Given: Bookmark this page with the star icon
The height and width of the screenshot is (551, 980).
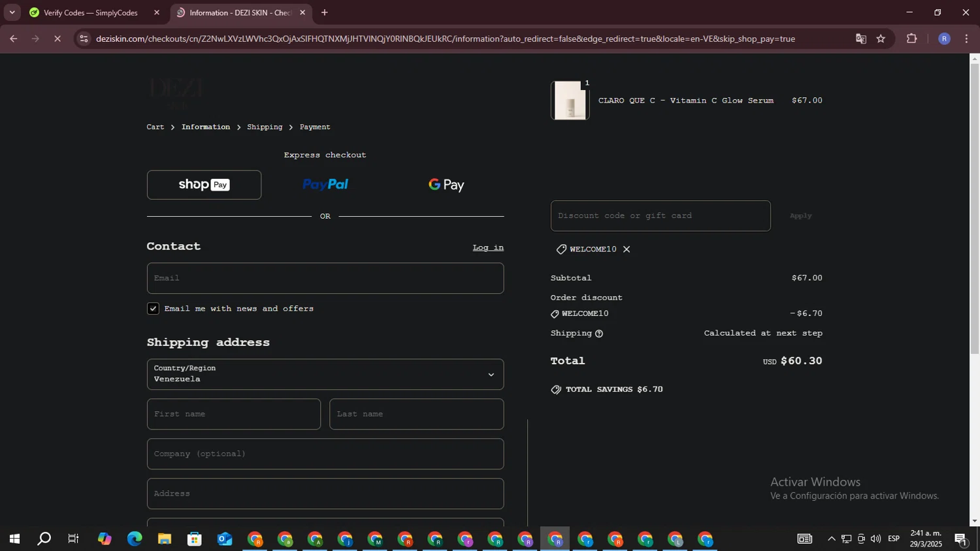Looking at the screenshot, I should click(881, 39).
